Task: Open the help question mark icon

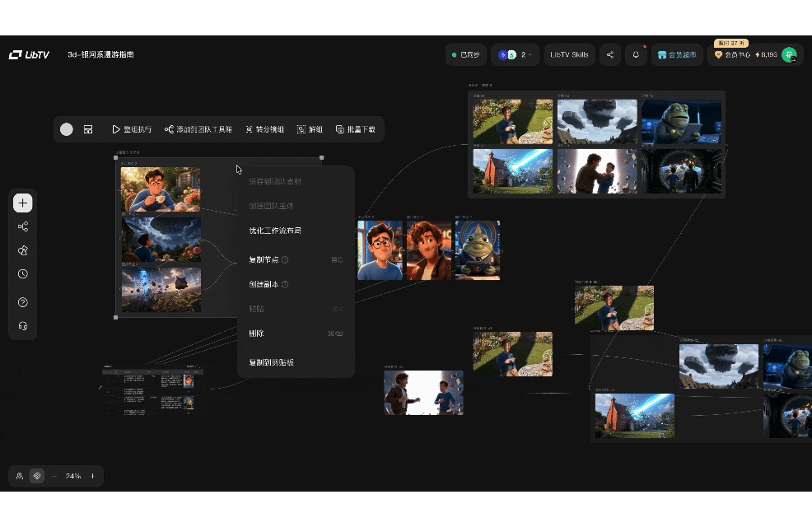Action: tap(23, 302)
